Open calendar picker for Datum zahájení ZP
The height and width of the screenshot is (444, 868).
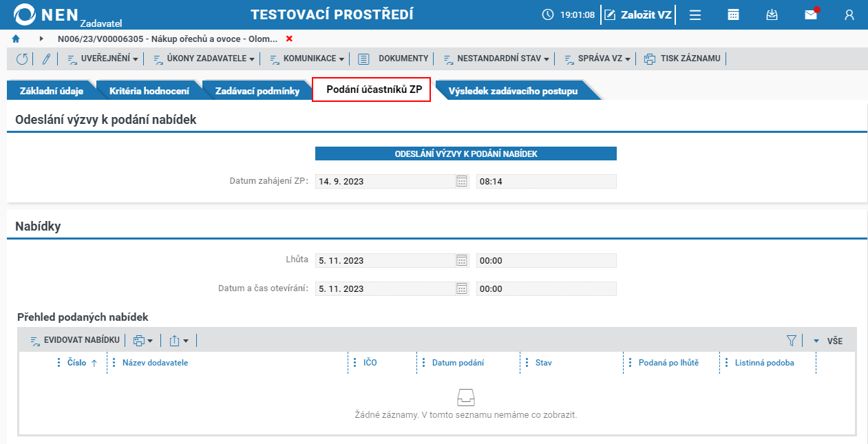(x=461, y=182)
